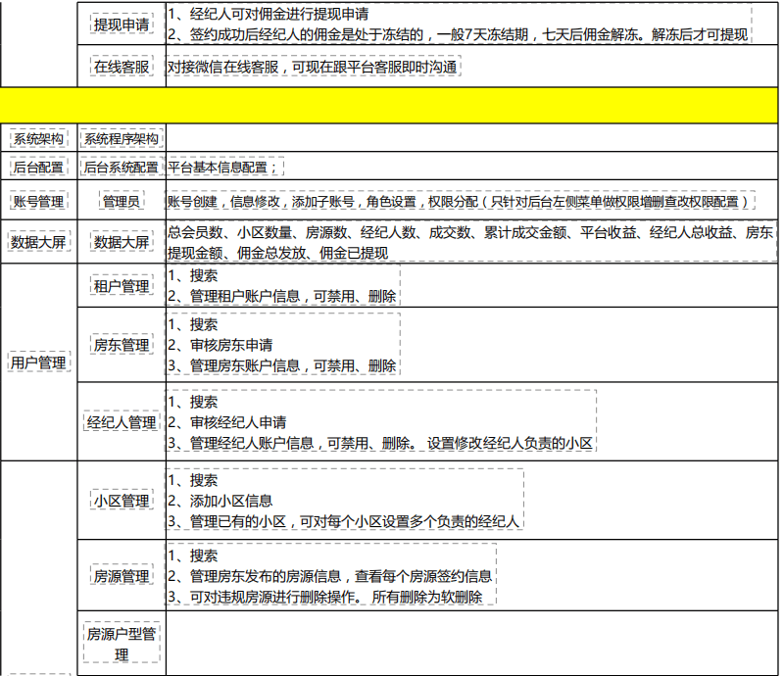The width and height of the screenshot is (784, 676).
Task: Select the yellow highlighted divider row
Action: pyautogui.click(x=392, y=106)
